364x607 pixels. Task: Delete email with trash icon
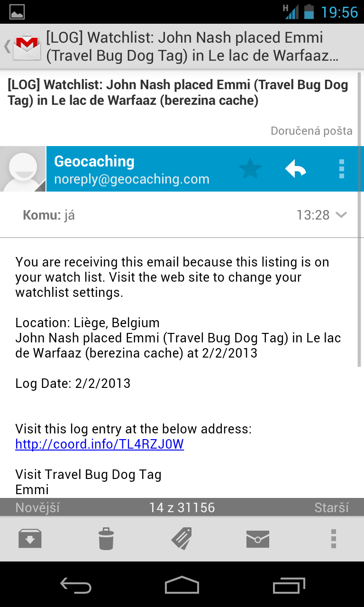106,538
